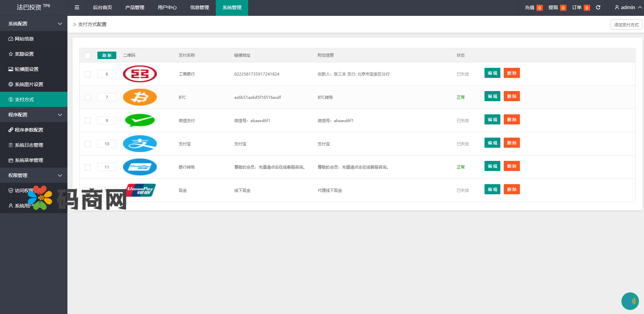Toggle the select-all checkbox in table header

tap(88, 56)
